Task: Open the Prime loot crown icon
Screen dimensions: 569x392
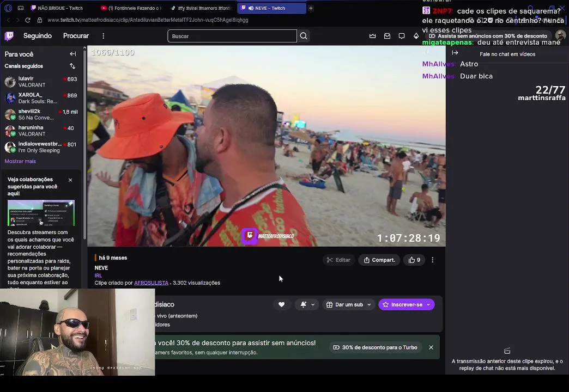Action: [x=373, y=36]
